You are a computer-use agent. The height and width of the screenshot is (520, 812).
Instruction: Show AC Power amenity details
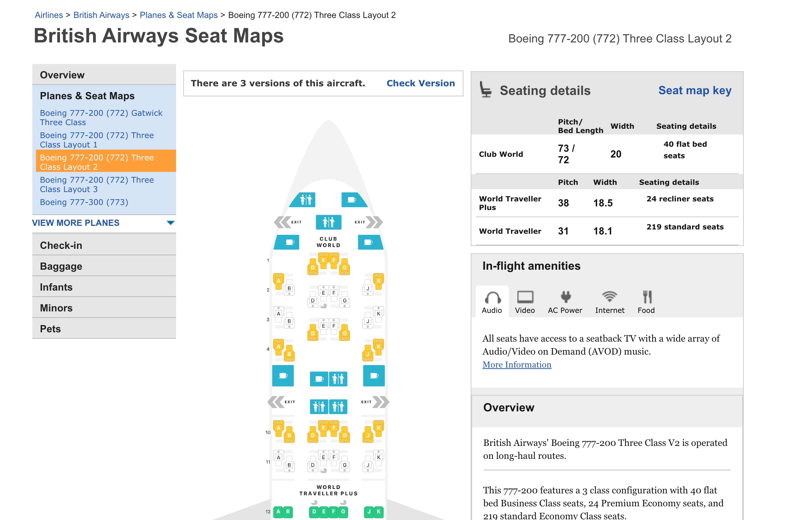pyautogui.click(x=565, y=302)
